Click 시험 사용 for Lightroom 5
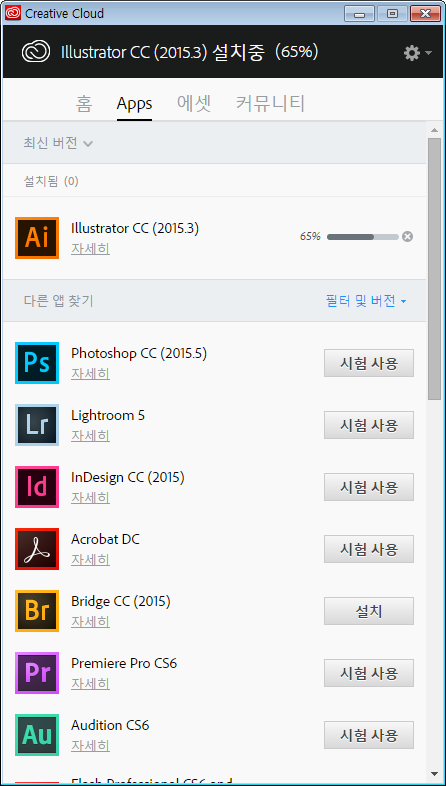 369,425
